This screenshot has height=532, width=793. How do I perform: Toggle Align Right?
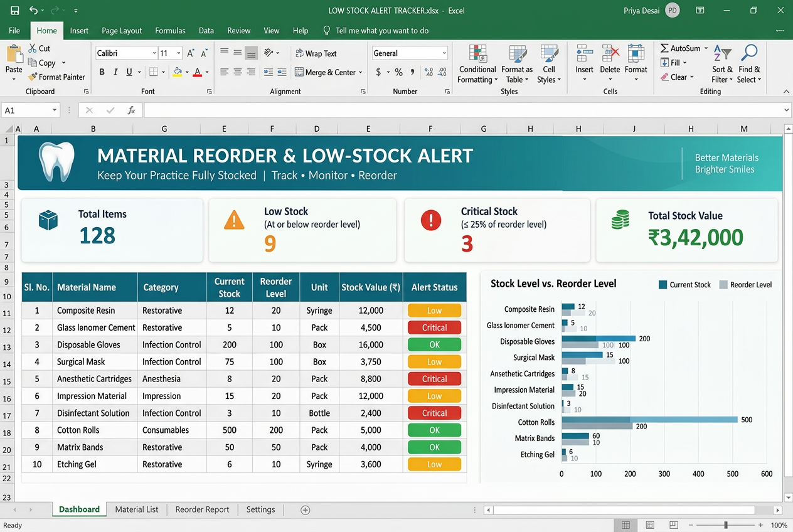(251, 72)
